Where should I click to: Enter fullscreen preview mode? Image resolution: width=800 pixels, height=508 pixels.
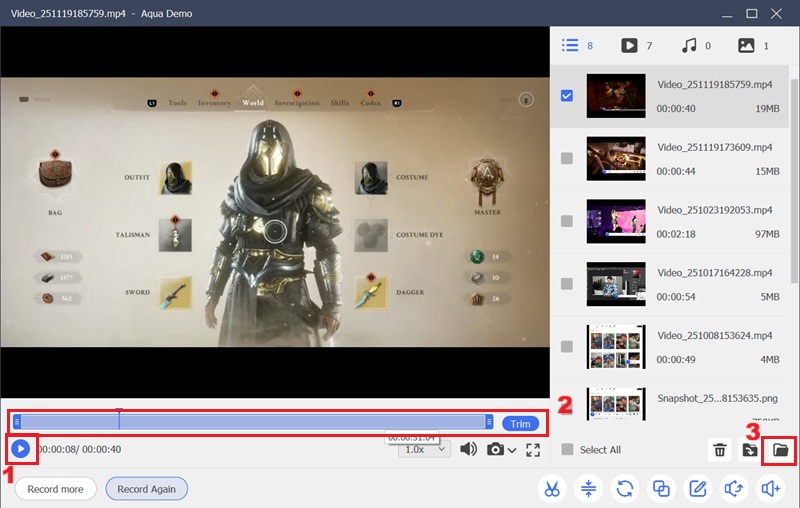533,450
